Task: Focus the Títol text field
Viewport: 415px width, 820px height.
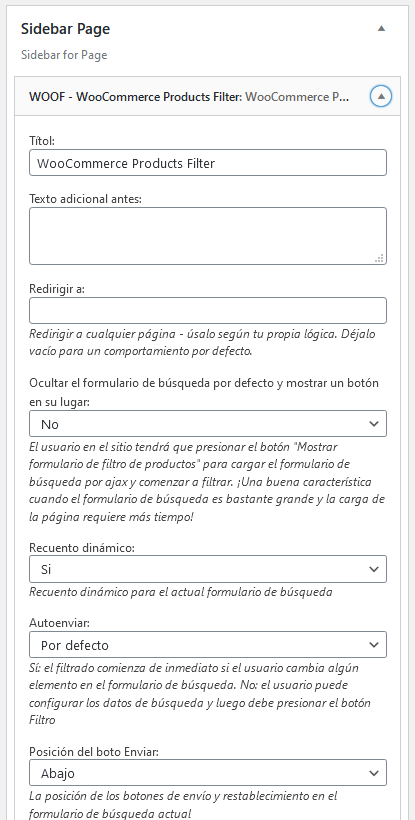Action: click(208, 163)
